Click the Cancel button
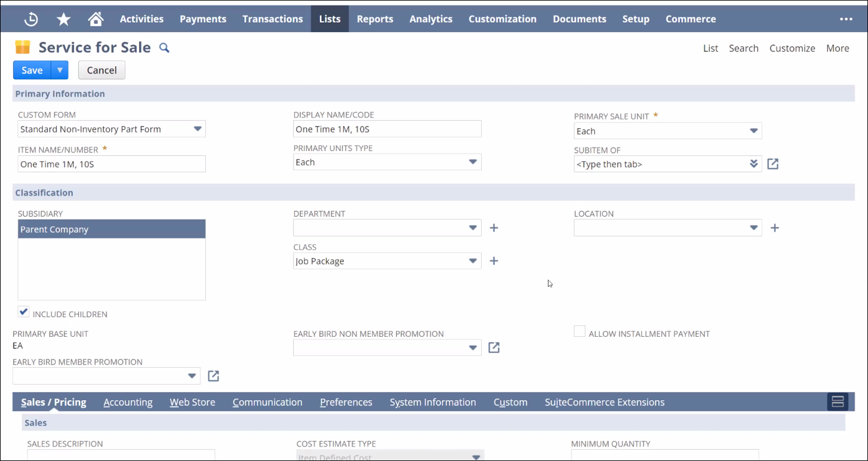The image size is (868, 461). coord(101,70)
